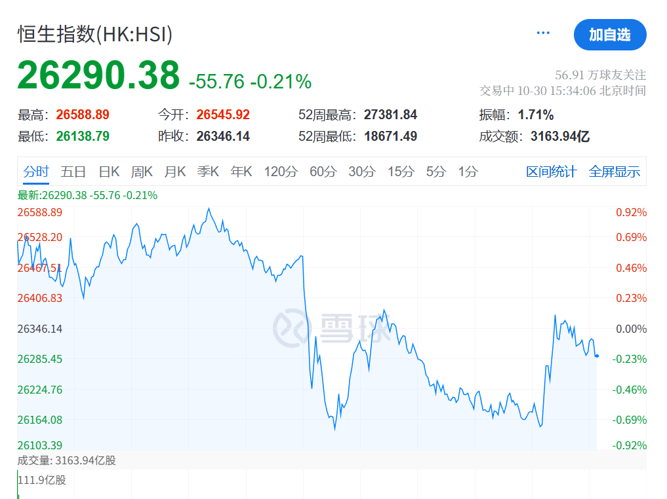Switch to the 15分 interval chart
This screenshot has width=667, height=499.
click(400, 171)
